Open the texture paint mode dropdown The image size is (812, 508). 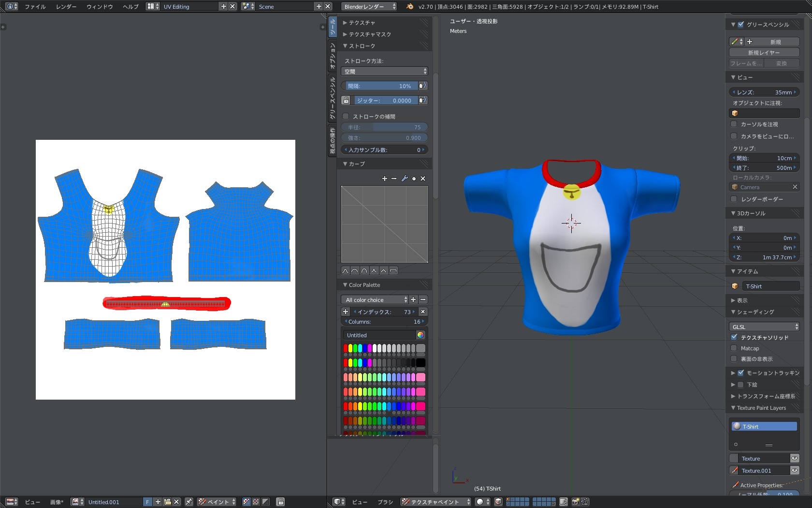436,502
